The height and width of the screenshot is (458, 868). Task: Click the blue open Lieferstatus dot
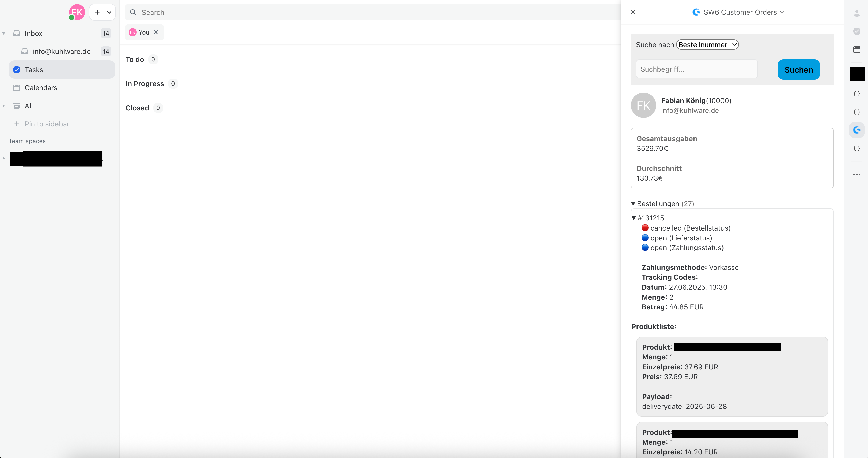pos(645,238)
